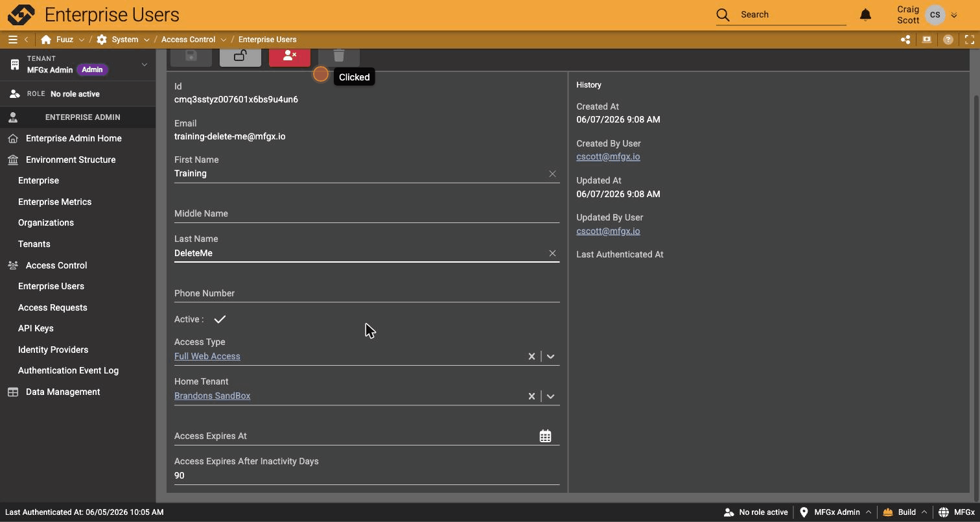Clear the Home Tenant selection
980x522 pixels.
[x=531, y=396]
